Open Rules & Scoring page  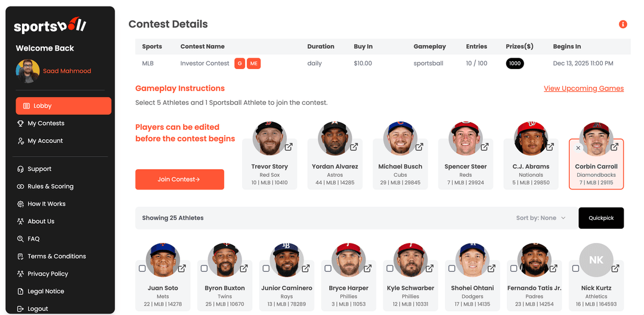[x=50, y=186]
